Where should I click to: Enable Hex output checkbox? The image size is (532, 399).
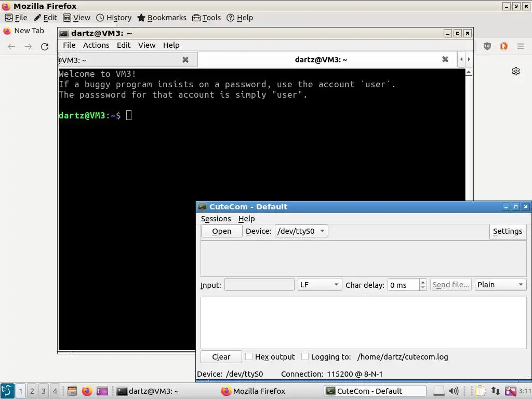(x=249, y=356)
